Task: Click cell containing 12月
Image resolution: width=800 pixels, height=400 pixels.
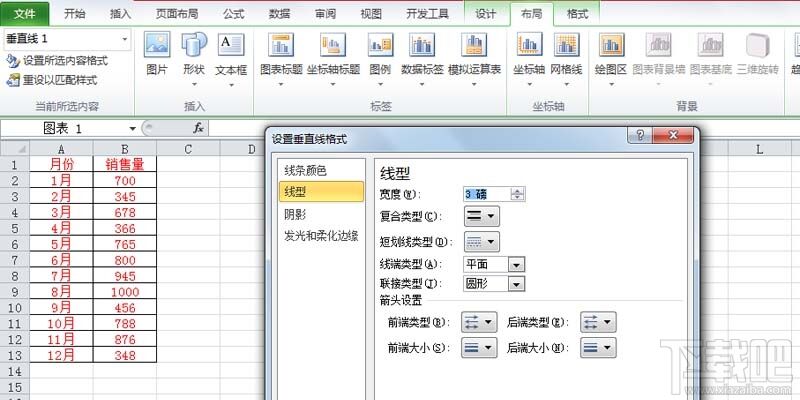Action: [61, 355]
